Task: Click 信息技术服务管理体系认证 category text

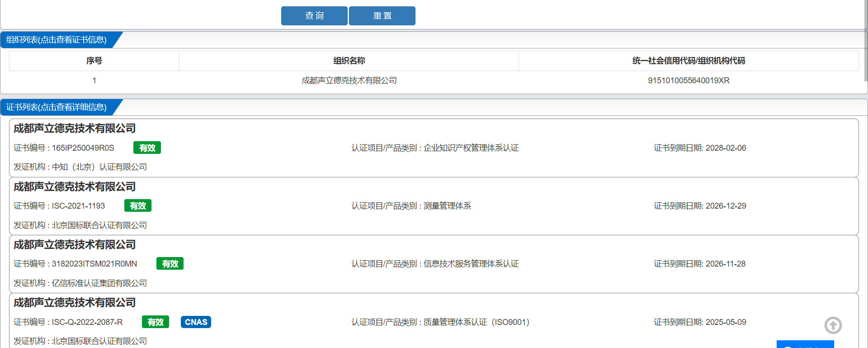Action: 471,264
